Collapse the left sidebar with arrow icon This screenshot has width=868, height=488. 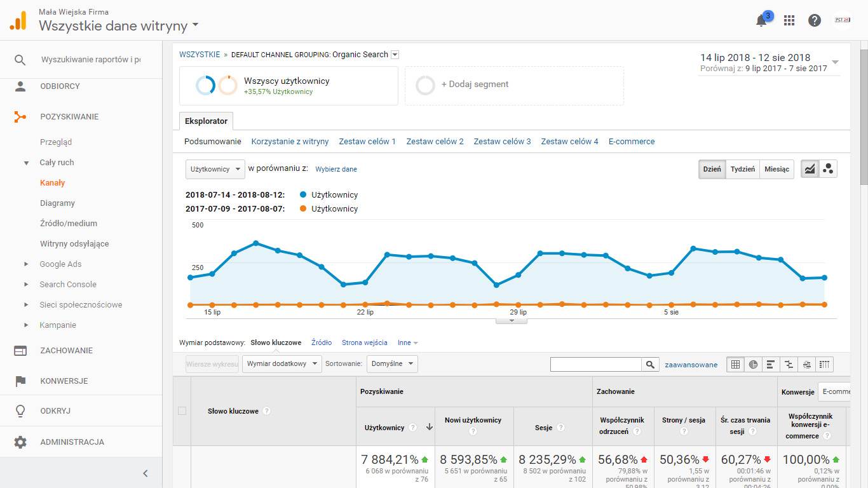tap(145, 473)
